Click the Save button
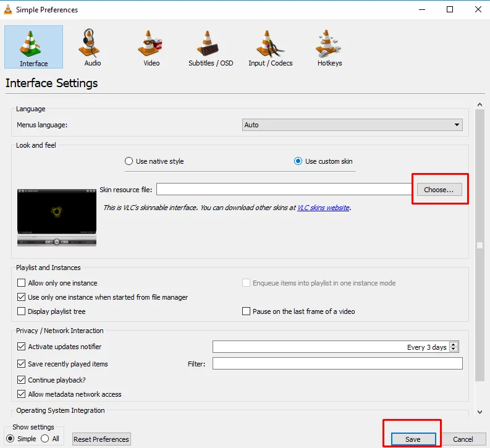490x448 pixels. [x=413, y=439]
